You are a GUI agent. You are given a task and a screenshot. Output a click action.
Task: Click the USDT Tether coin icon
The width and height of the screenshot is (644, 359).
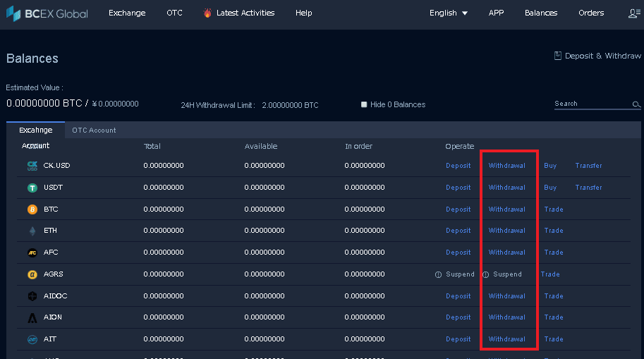point(32,188)
